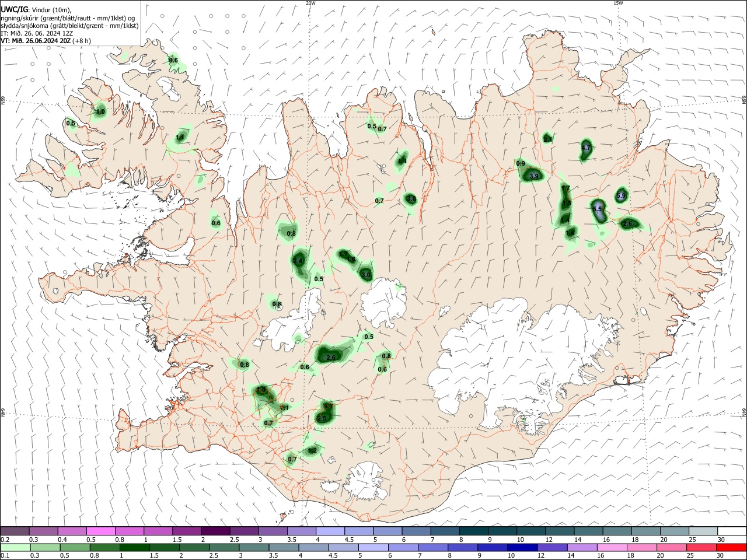Select the light violet rain swatch labeled 14
This screenshot has height=560, width=747.
point(581,547)
